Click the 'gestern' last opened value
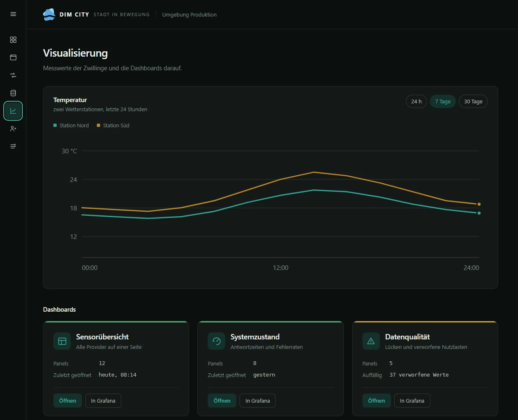 264,375
